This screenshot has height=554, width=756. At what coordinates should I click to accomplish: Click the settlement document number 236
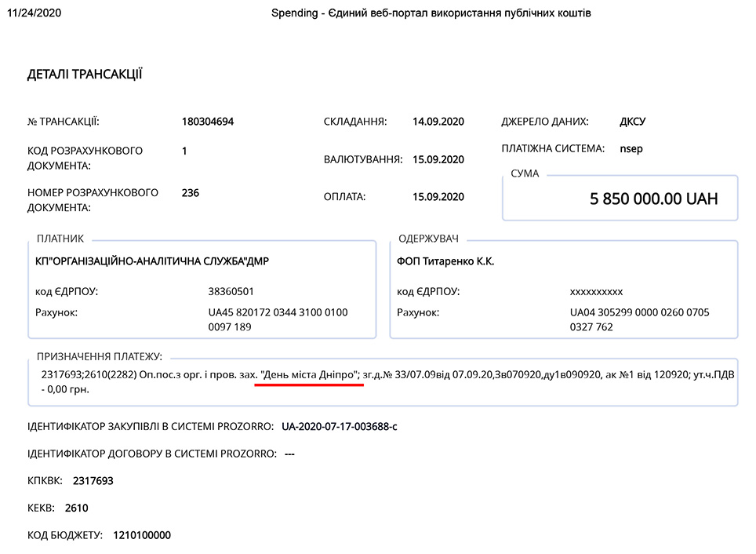coord(190,192)
